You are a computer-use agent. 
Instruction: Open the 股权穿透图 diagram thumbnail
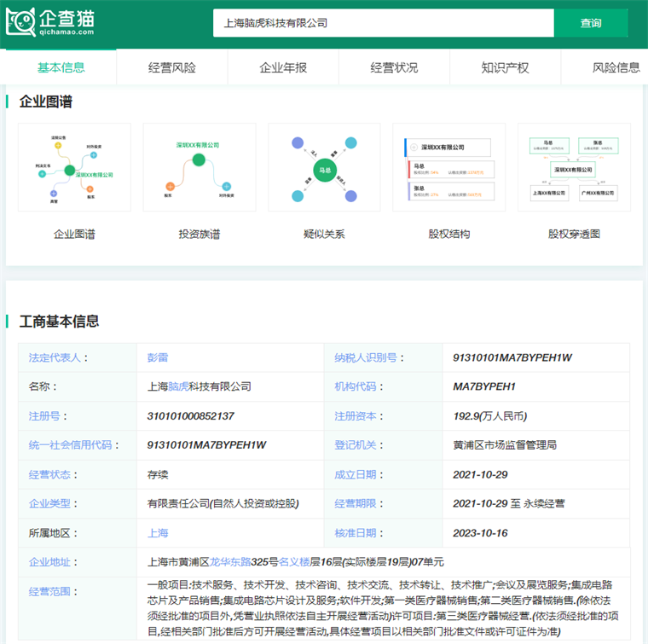[x=574, y=167]
